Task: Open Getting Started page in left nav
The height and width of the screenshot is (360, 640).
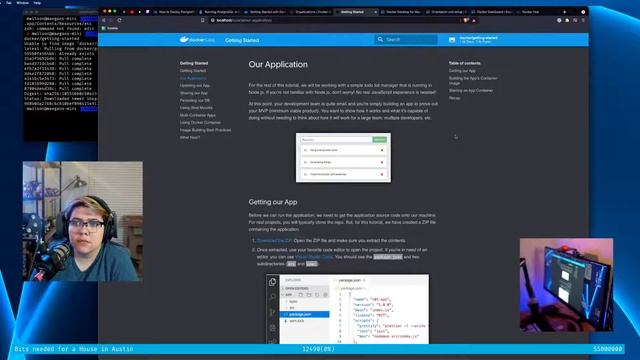Action: click(x=193, y=71)
